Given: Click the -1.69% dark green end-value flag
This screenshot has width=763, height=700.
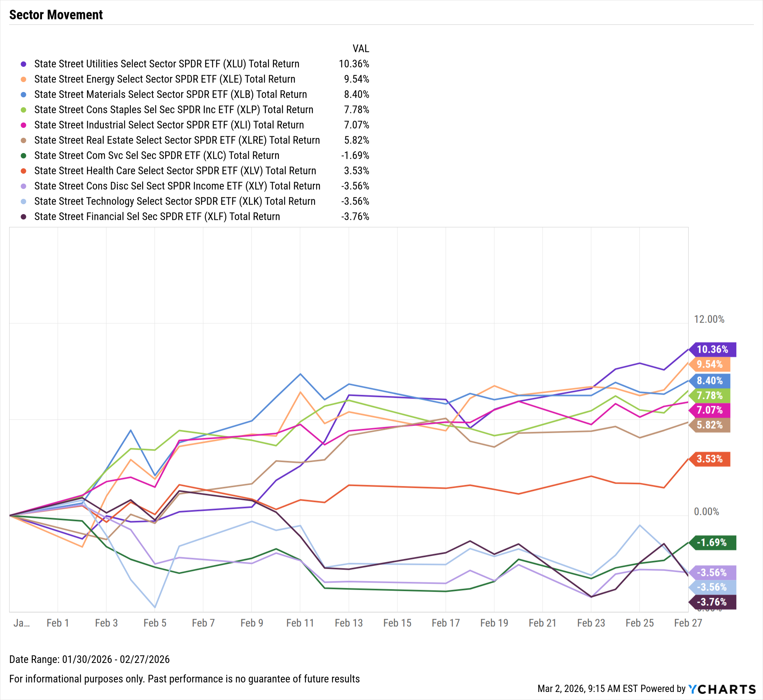Looking at the screenshot, I should (711, 543).
